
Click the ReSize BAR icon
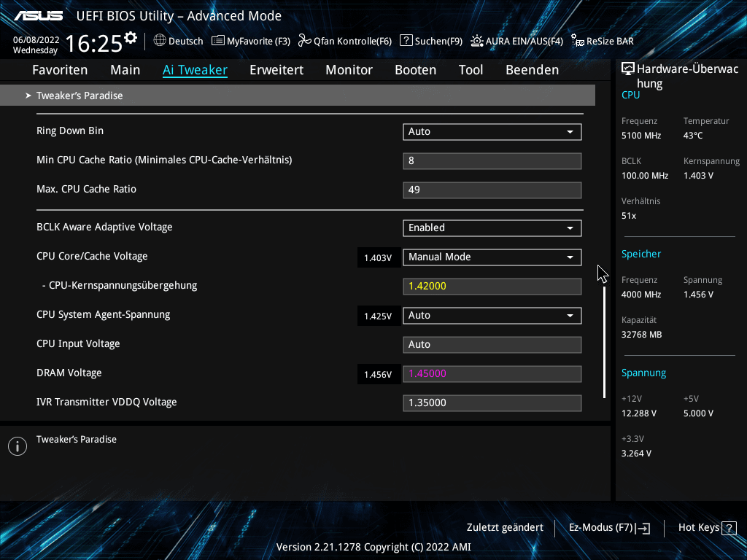[578, 41]
